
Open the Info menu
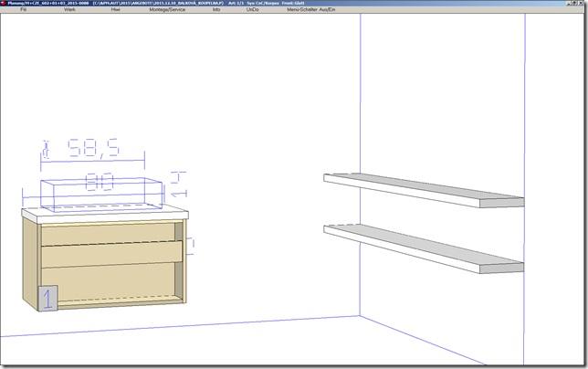(x=216, y=8)
